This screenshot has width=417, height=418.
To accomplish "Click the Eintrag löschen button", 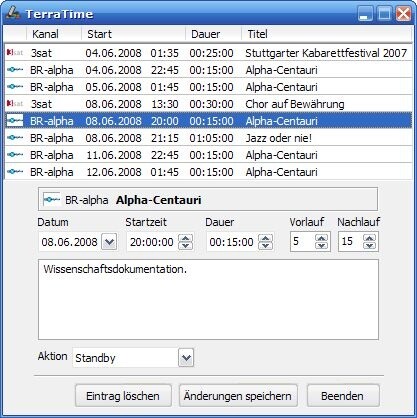I will click(123, 396).
